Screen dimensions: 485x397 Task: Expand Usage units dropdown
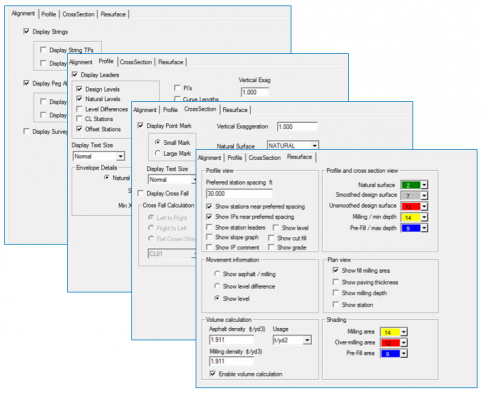pyautogui.click(x=307, y=340)
